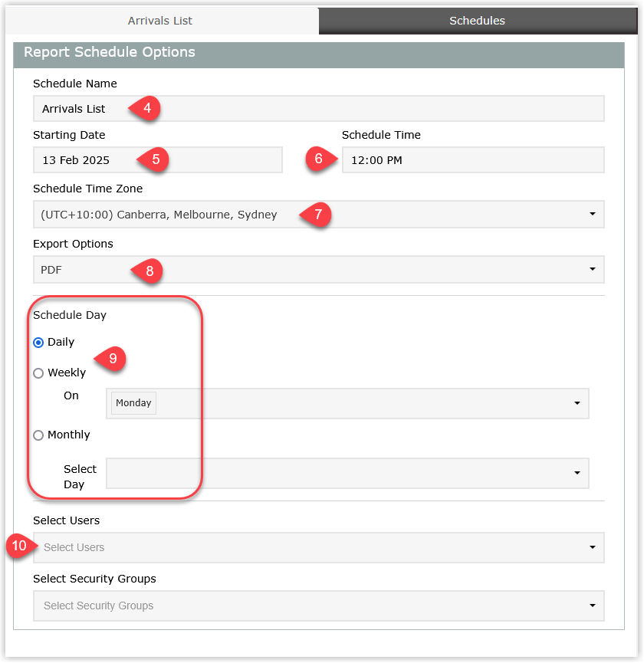The width and height of the screenshot is (644, 663).
Task: Click the Time Zone dropdown arrow
Action: pos(593,214)
